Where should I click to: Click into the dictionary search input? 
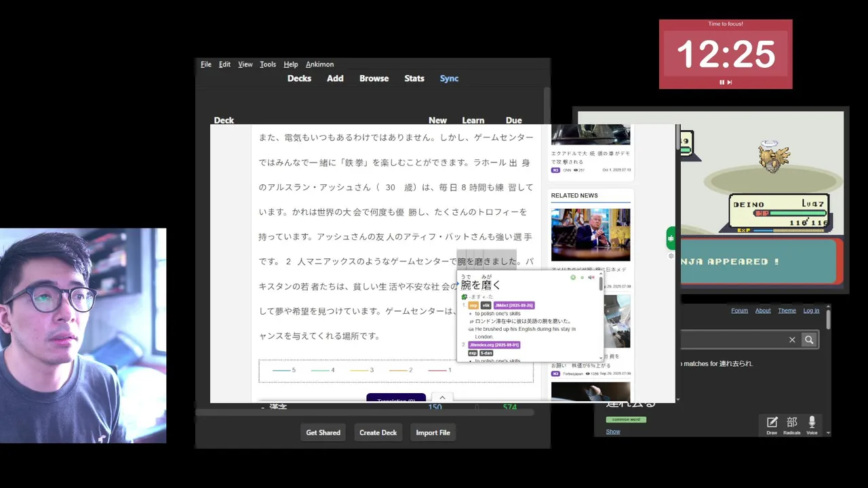[x=732, y=340]
